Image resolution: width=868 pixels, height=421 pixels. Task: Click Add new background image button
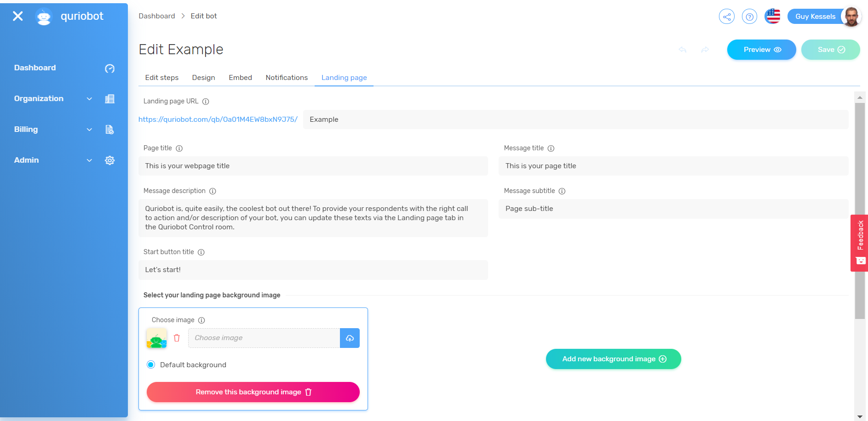point(614,359)
